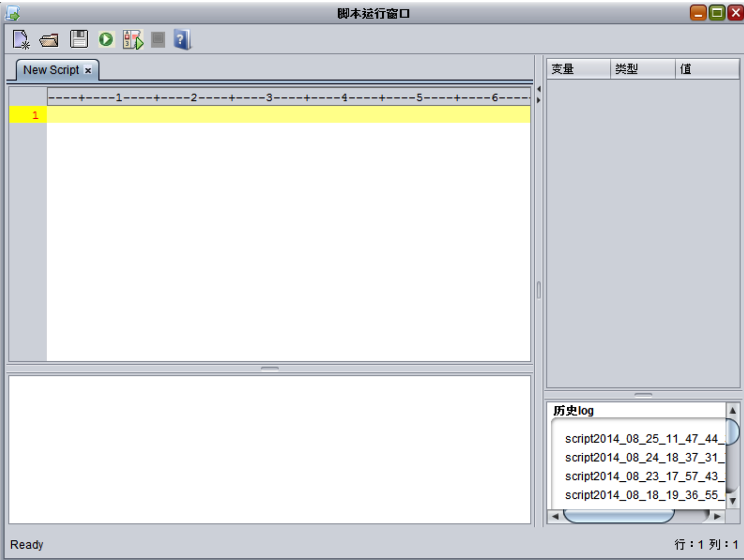Viewport: 744px width, 560px height.
Task: Click line number 1 in the gutter
Action: tap(35, 115)
